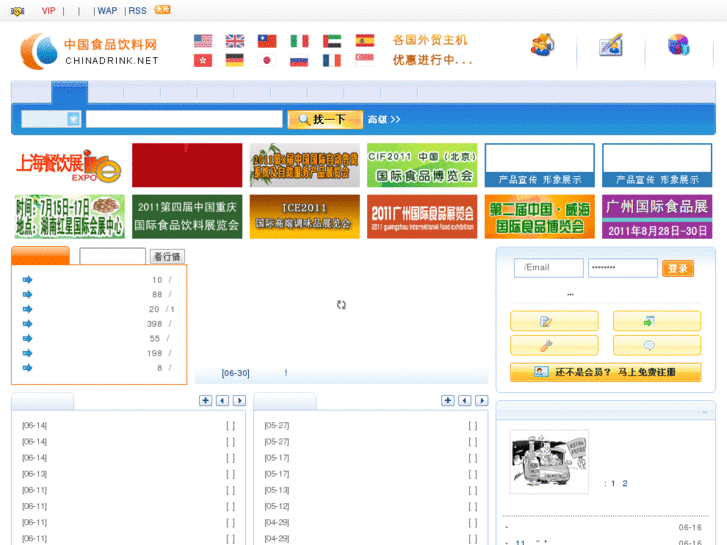Click the VIP link in top bar
This screenshot has height=545, width=727.
tap(48, 11)
